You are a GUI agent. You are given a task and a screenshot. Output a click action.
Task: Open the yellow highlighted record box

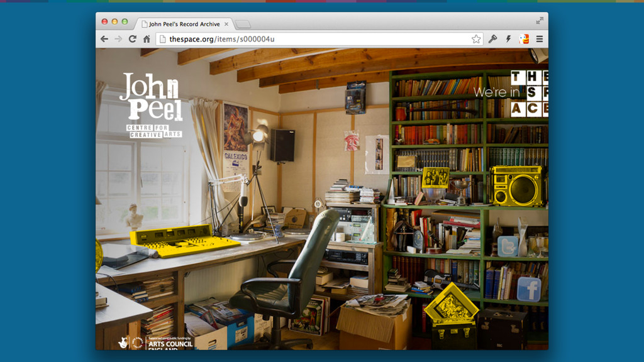(x=451, y=304)
